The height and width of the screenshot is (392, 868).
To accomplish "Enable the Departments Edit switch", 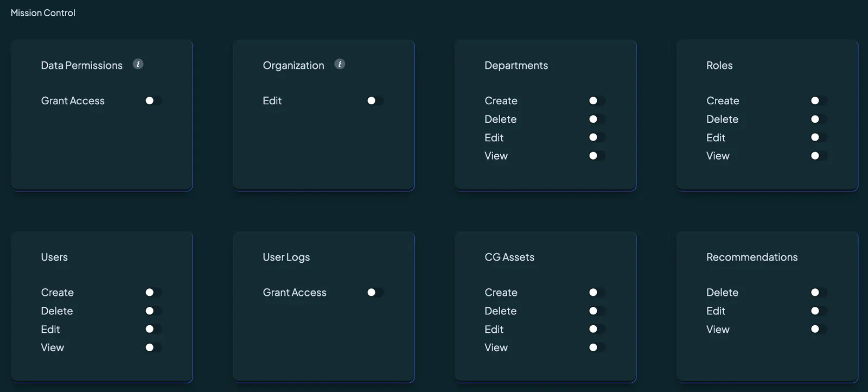I will tap(597, 138).
